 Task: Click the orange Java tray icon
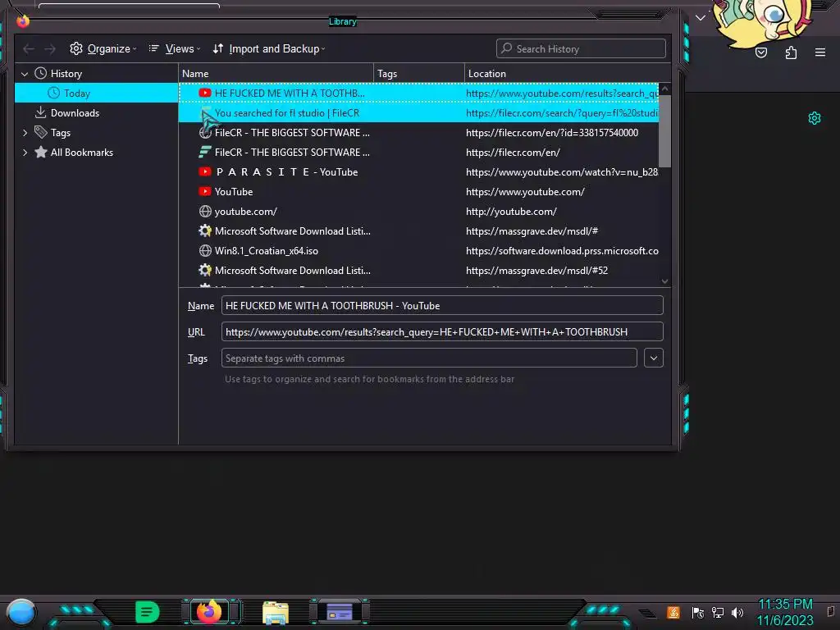673,612
